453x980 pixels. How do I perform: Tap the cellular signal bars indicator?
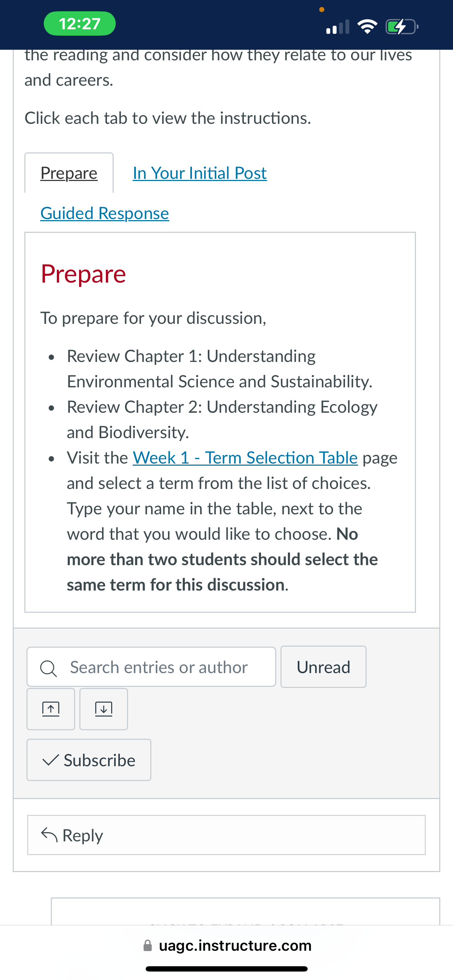[338, 27]
